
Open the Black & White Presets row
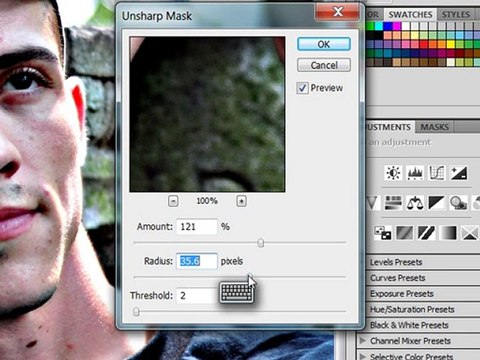pos(423,325)
